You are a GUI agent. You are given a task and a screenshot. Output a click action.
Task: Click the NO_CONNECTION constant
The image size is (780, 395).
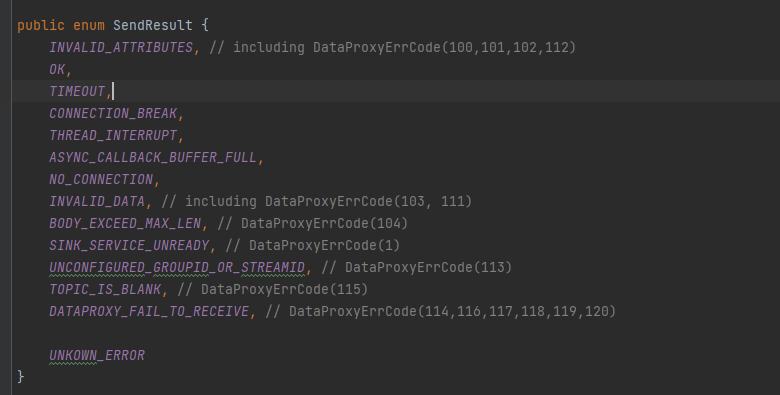click(101, 179)
